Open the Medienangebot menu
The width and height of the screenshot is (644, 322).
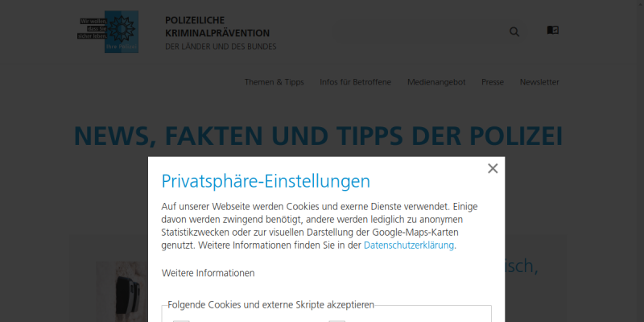pos(436,82)
